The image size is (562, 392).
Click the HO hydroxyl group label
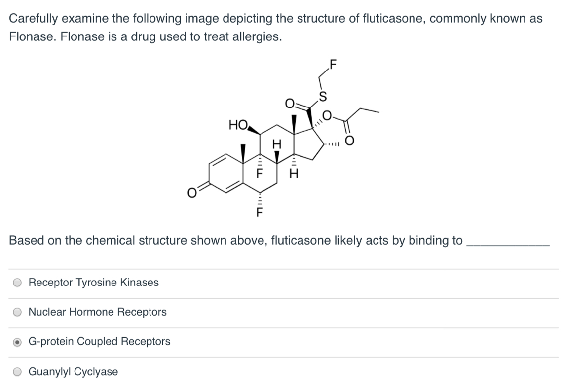coord(237,125)
